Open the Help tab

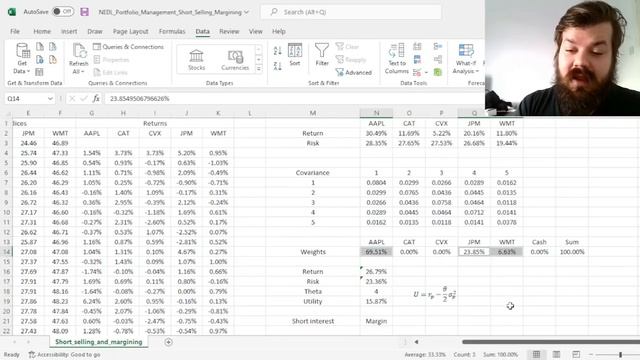click(279, 31)
